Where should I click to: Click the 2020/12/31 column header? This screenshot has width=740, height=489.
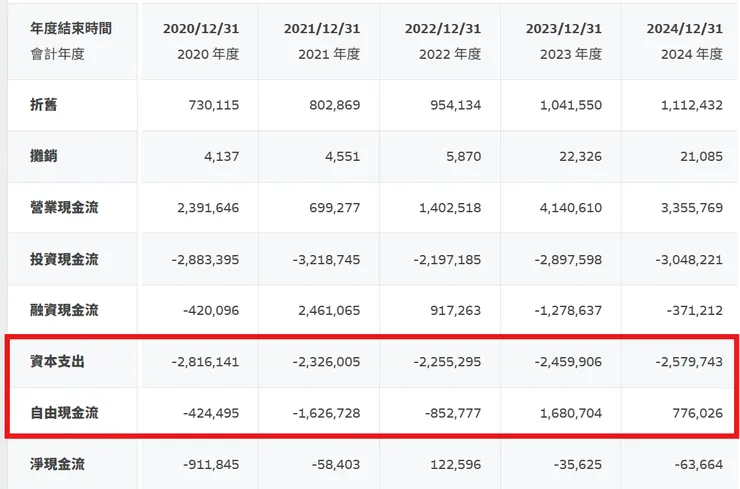click(x=203, y=29)
